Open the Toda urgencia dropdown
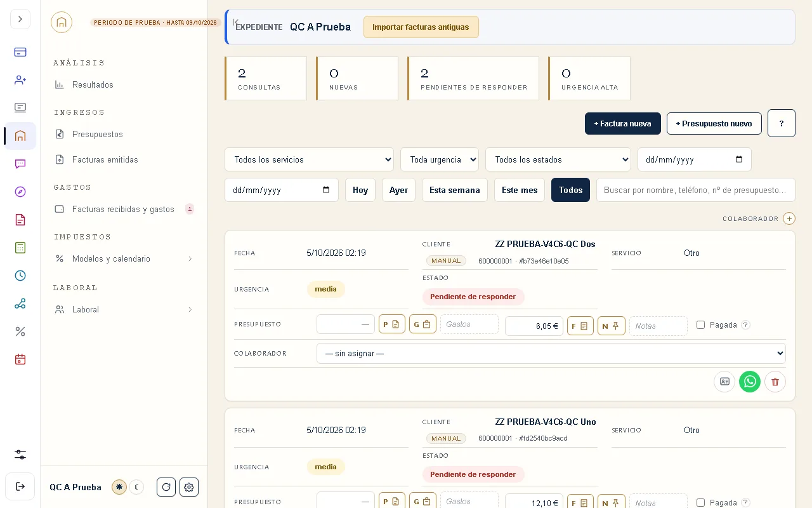 click(440, 159)
